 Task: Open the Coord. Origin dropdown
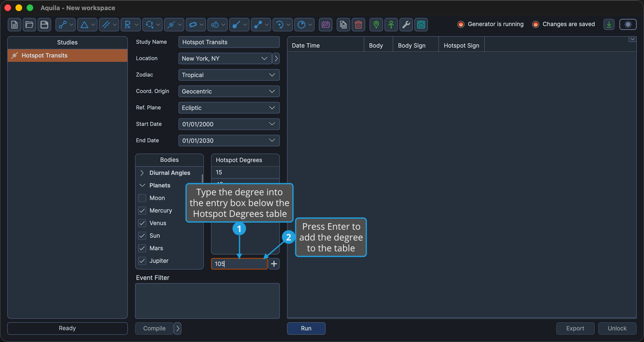click(229, 91)
